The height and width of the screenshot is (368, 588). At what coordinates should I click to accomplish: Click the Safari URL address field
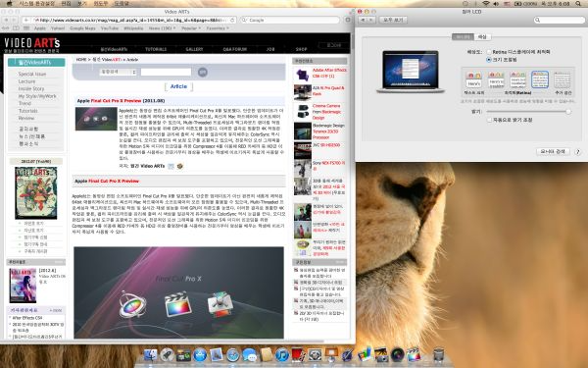129,20
